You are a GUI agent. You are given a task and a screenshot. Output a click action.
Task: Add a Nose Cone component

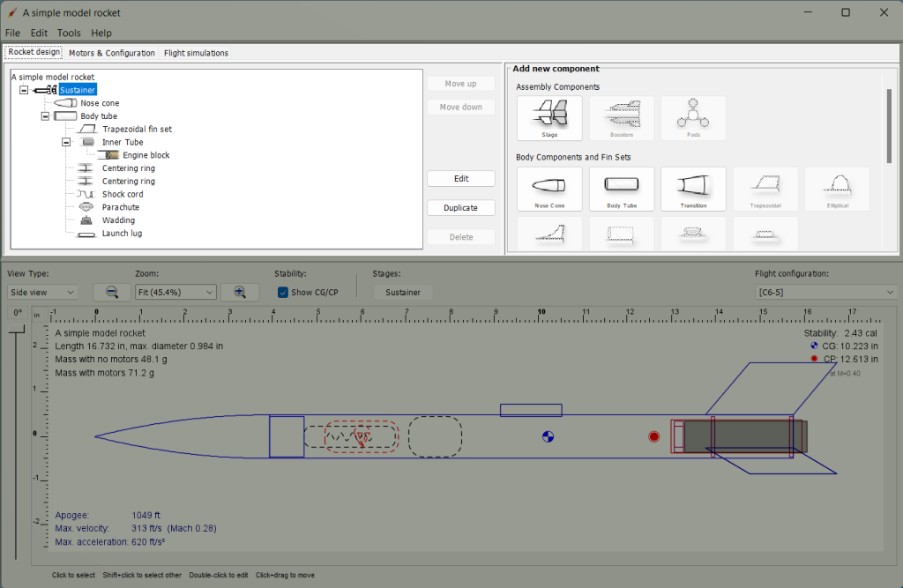click(549, 190)
